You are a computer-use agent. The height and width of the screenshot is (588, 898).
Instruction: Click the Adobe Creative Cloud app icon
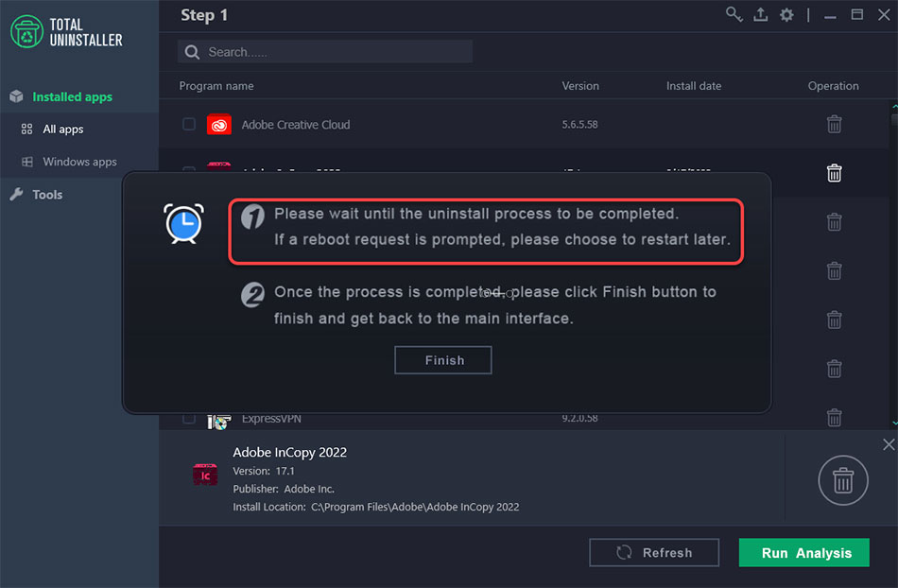[x=218, y=124]
